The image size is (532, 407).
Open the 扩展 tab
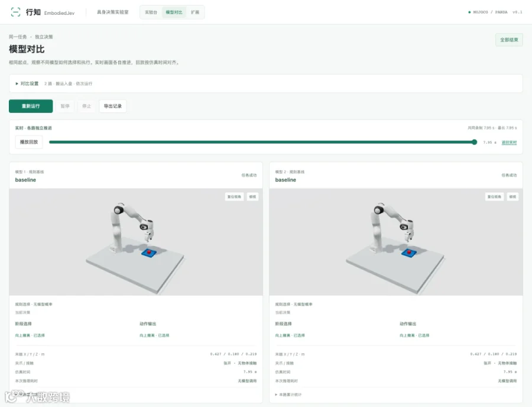(x=195, y=12)
